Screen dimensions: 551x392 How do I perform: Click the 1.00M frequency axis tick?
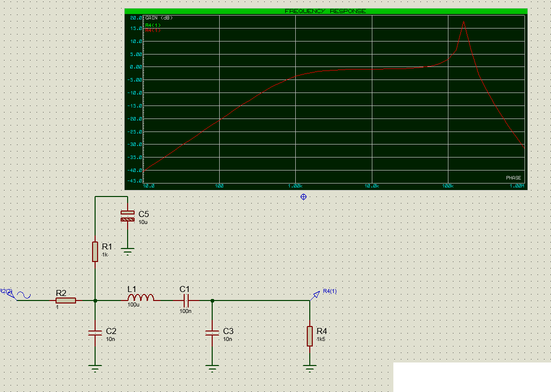pyautogui.click(x=517, y=186)
